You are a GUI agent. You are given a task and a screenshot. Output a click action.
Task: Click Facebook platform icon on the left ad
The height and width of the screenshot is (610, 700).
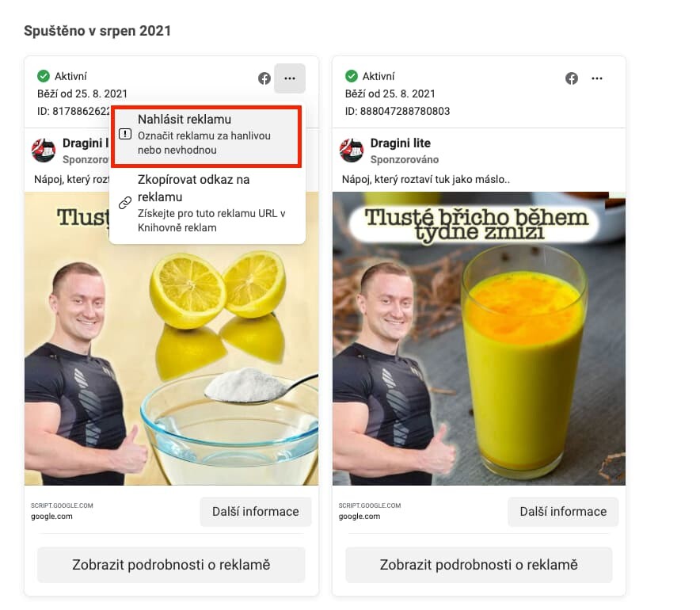point(264,78)
